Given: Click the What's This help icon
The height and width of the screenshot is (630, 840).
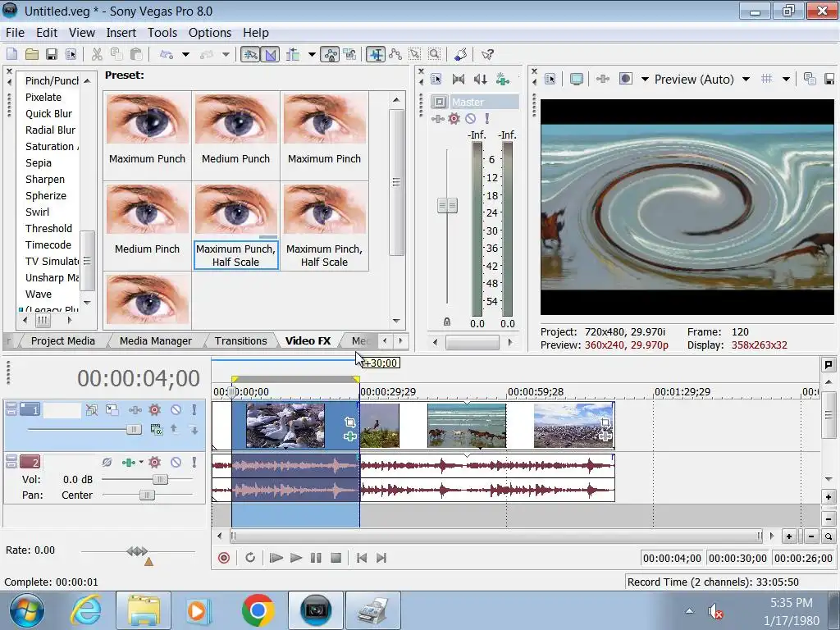Looking at the screenshot, I should [x=487, y=54].
